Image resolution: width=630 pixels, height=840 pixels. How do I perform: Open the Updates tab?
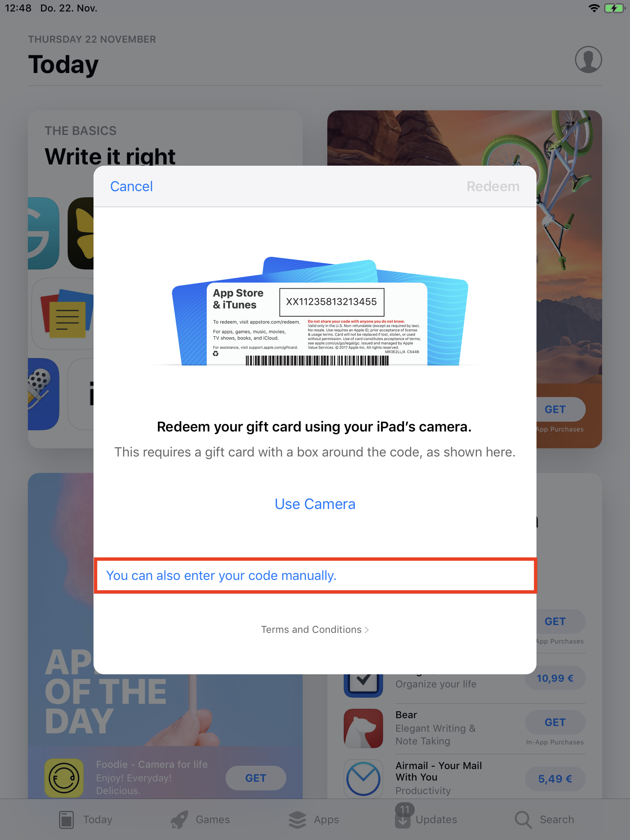pyautogui.click(x=426, y=818)
